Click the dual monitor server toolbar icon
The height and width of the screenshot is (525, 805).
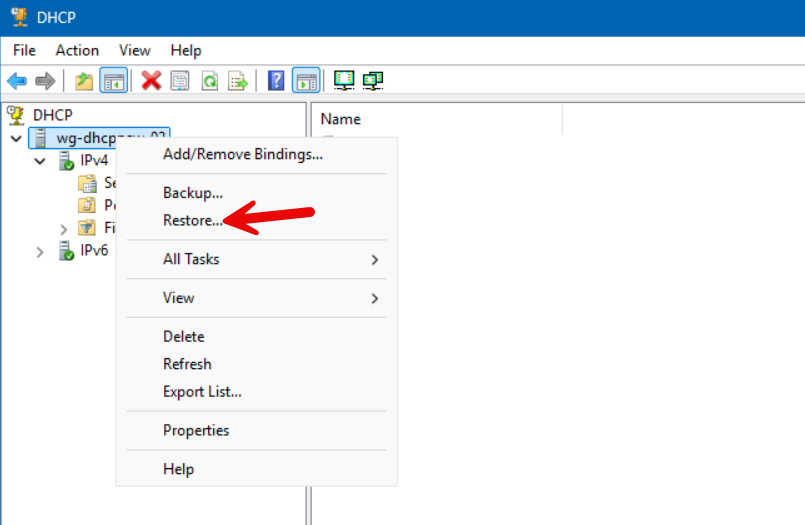(x=373, y=81)
